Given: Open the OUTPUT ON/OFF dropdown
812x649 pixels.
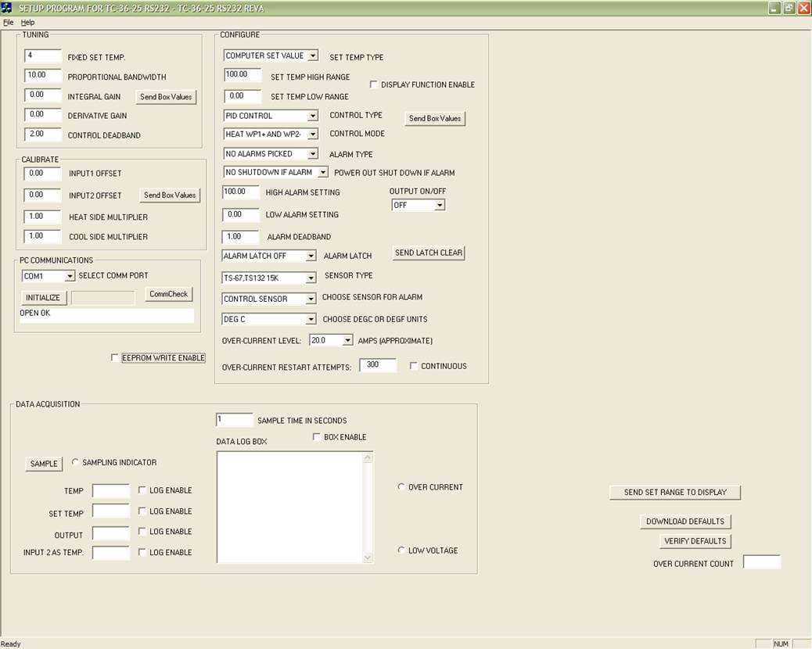Looking at the screenshot, I should (x=439, y=205).
